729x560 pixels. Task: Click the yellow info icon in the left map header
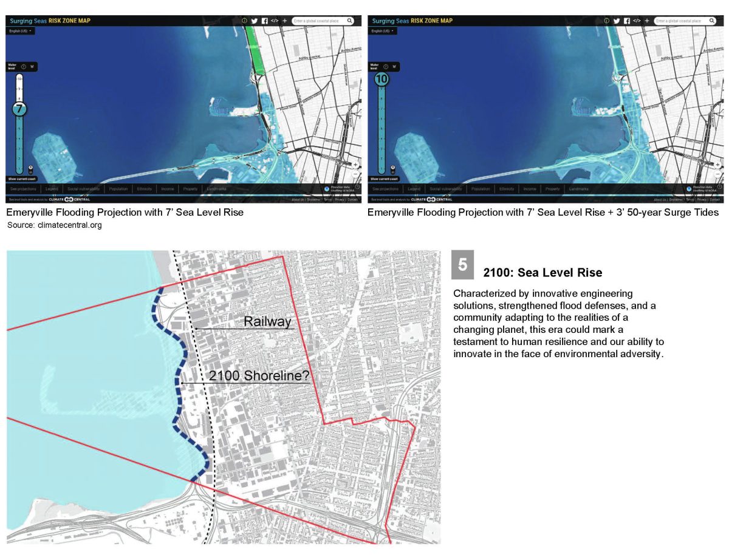pyautogui.click(x=245, y=21)
